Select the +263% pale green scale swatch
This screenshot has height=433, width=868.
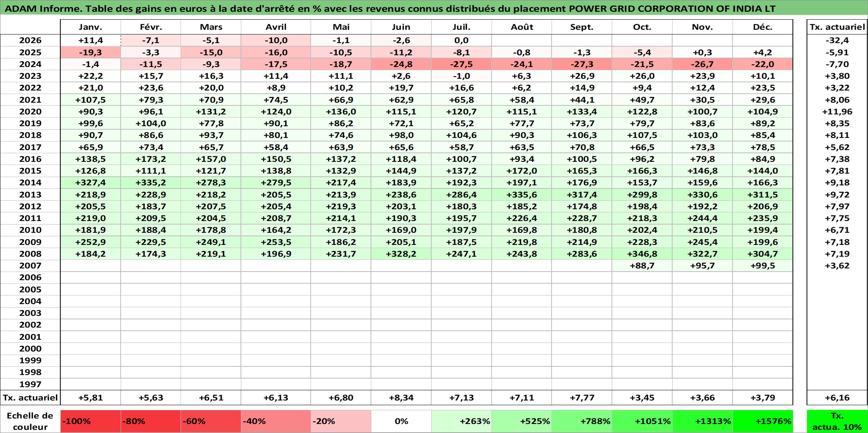pos(461,421)
